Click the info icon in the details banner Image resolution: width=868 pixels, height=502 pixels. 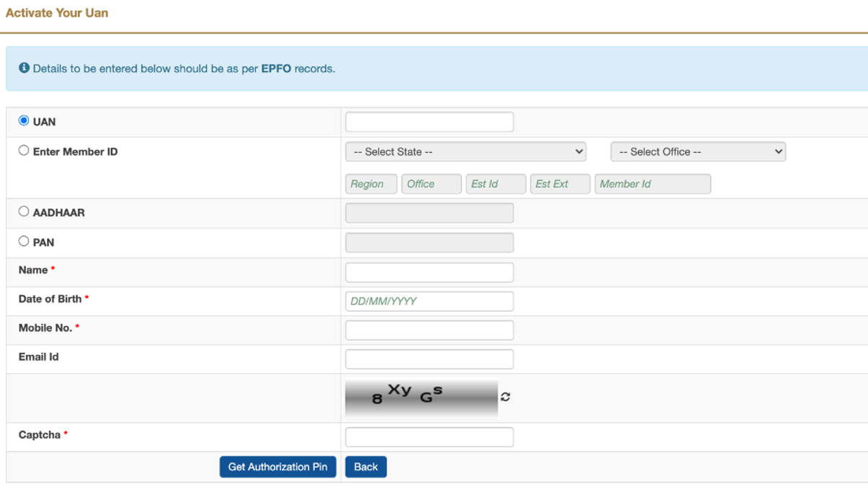[26, 68]
